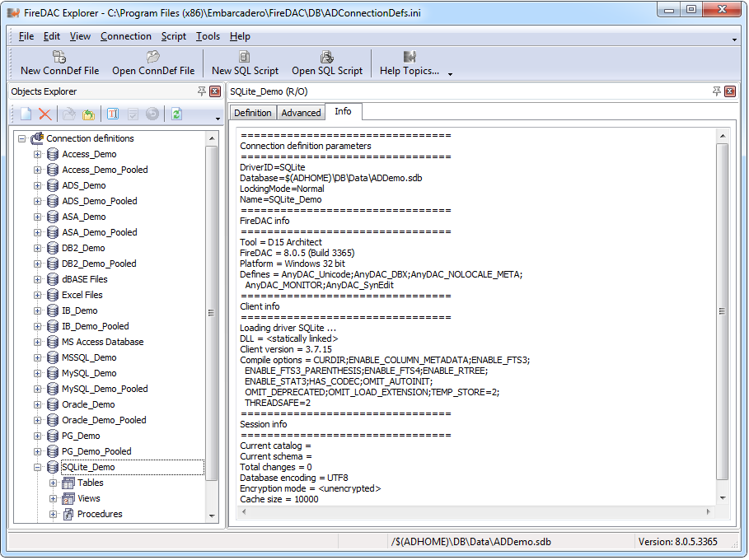The width and height of the screenshot is (749, 560).
Task: Select the MySQL_Demo_Pooled connection
Action: 105,389
